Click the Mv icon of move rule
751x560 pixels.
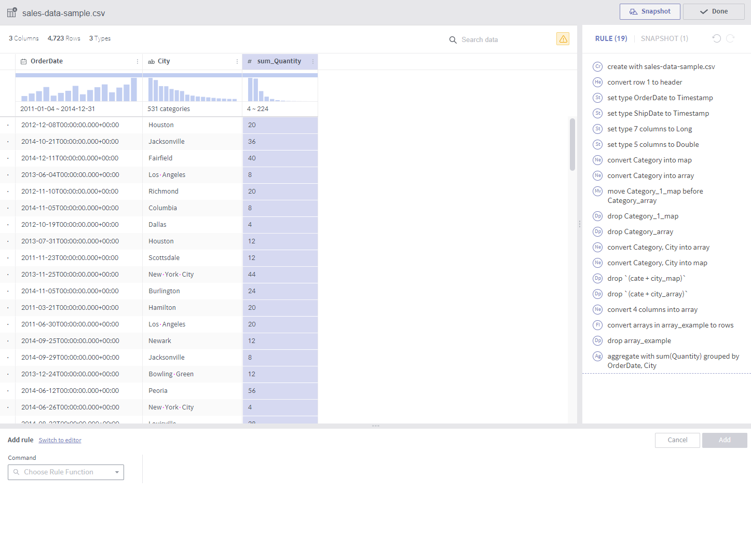pyautogui.click(x=598, y=191)
